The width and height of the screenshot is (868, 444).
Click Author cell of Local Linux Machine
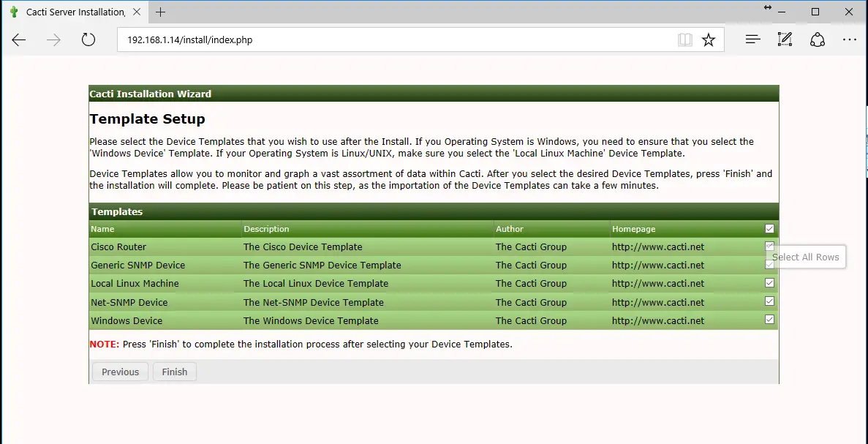[x=531, y=284]
